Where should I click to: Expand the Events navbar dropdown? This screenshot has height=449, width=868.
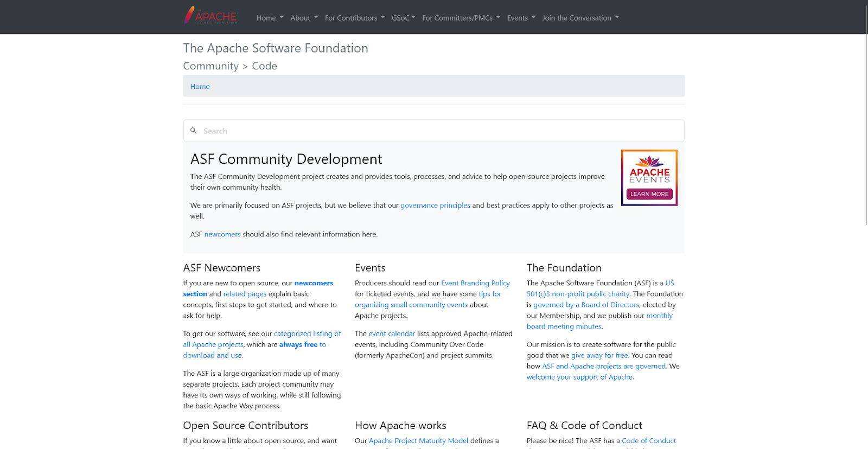coord(521,18)
